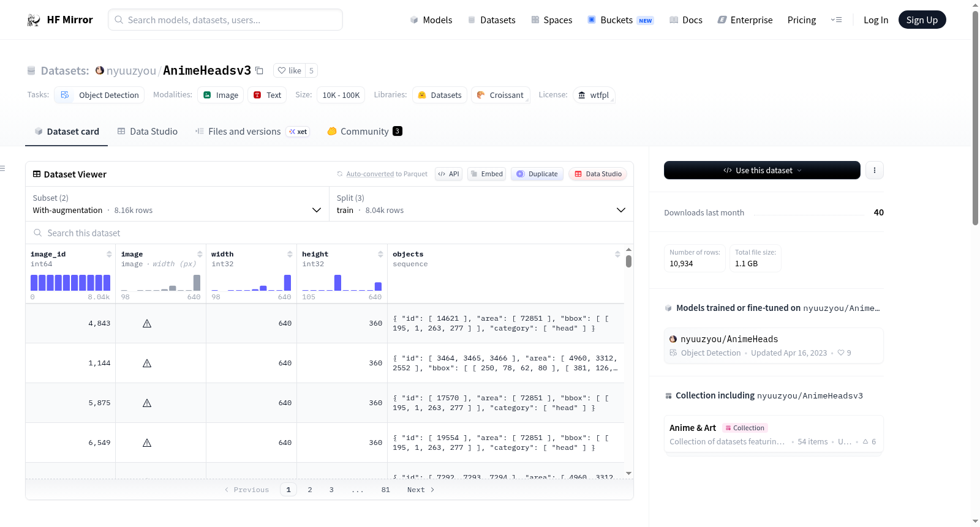
Task: Go to Datasets in the navigation
Action: pos(492,20)
